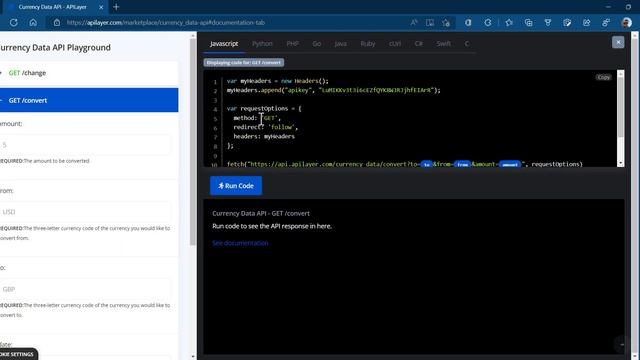Click the 'var requestOptions' code line
The width and height of the screenshot is (640, 360).
[x=264, y=109]
